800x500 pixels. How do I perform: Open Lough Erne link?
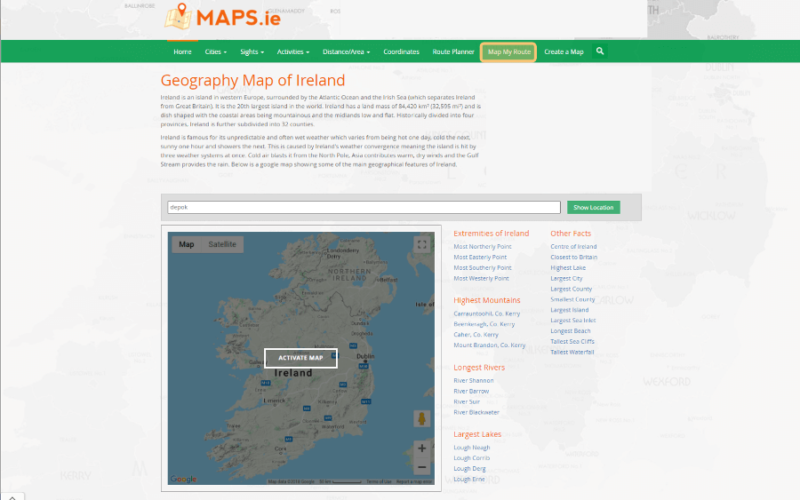469,479
